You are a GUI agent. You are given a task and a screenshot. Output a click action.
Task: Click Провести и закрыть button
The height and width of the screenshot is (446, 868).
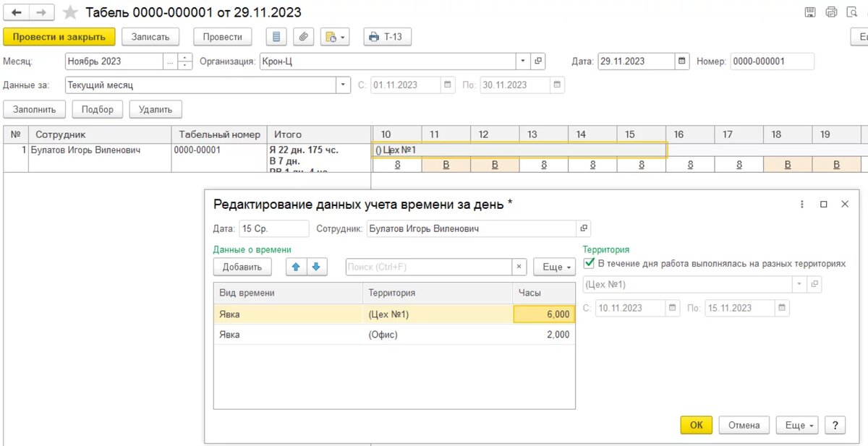coord(59,37)
